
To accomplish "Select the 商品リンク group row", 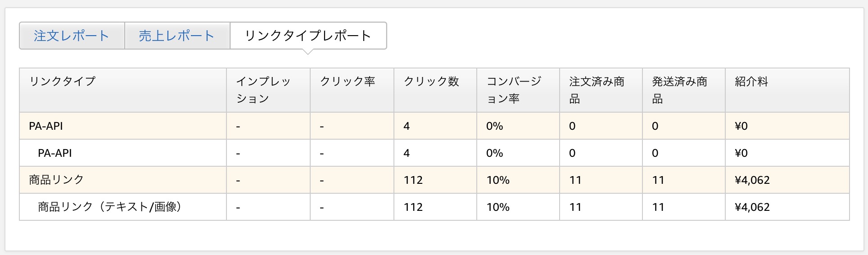I will (x=434, y=180).
